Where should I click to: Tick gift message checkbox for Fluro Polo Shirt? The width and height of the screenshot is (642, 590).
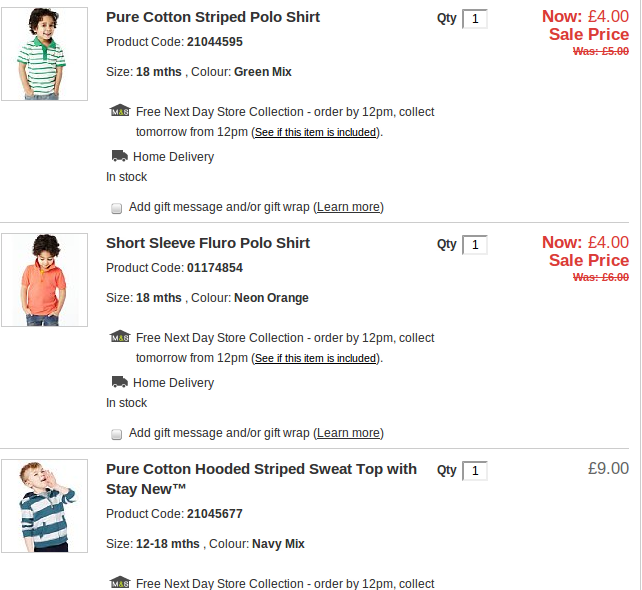(116, 434)
